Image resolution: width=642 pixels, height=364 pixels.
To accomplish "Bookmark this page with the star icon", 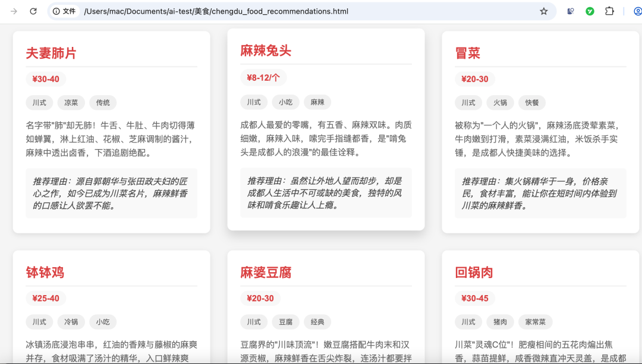I will click(543, 11).
